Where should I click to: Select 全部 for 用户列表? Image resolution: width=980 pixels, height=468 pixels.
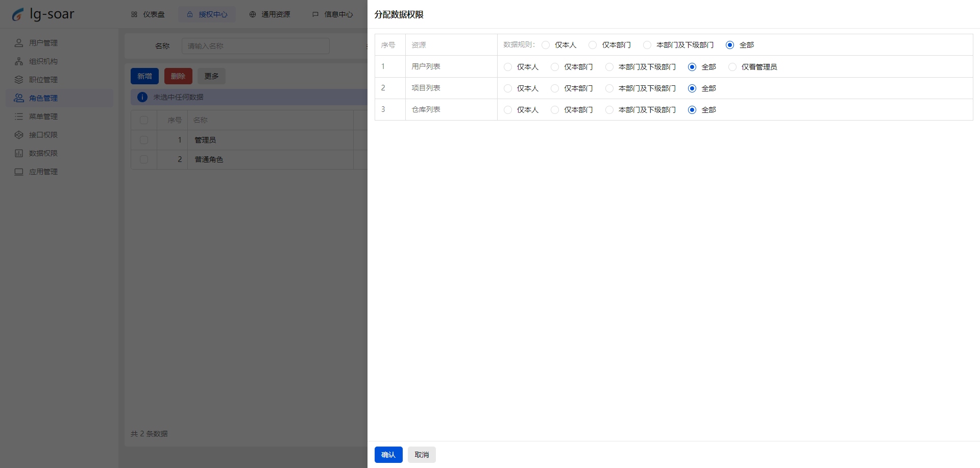[692, 67]
